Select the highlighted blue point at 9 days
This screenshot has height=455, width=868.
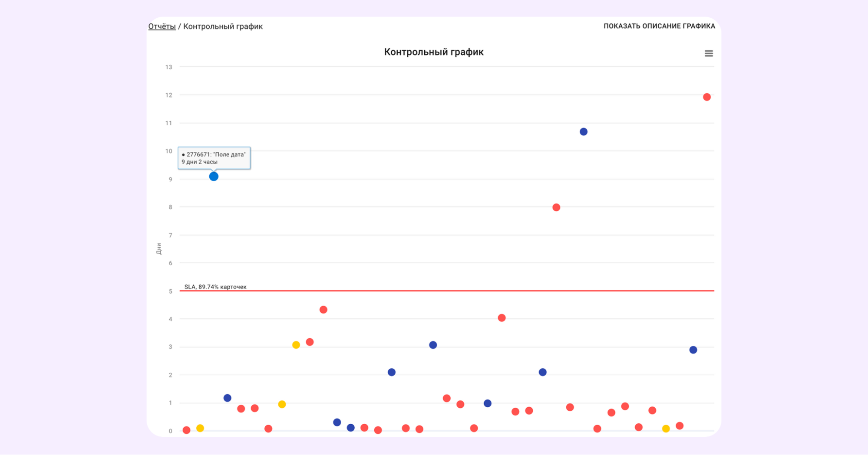tap(214, 177)
